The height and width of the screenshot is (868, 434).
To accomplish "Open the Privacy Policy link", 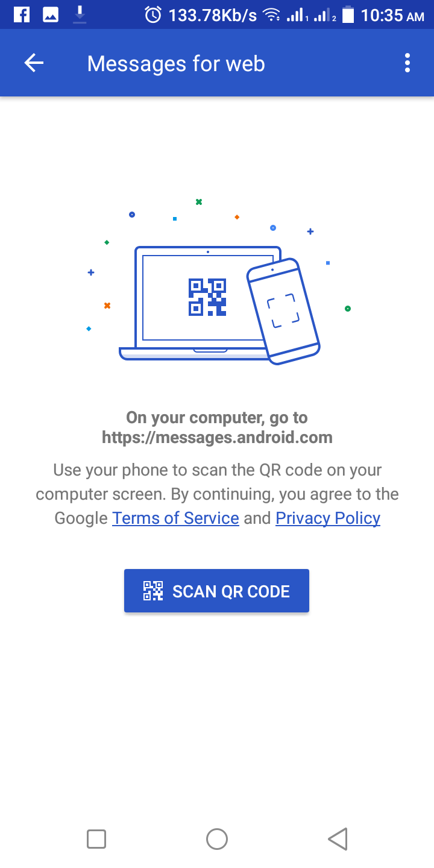I will 328,518.
